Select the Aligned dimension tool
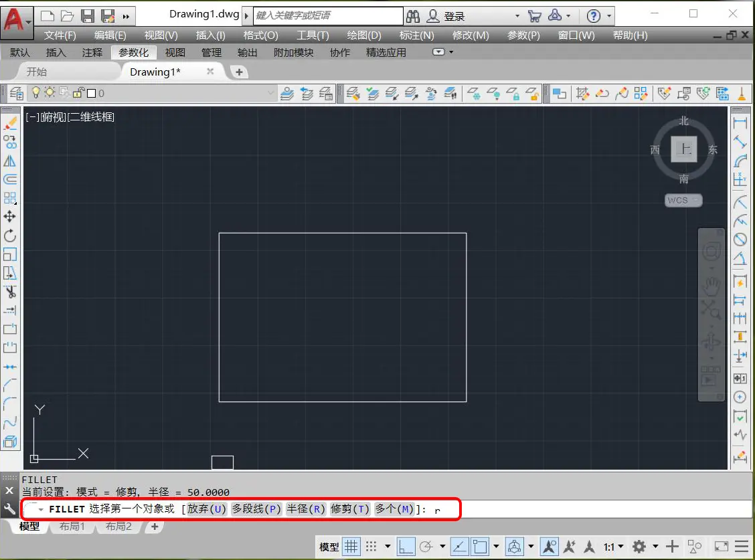 point(740,142)
